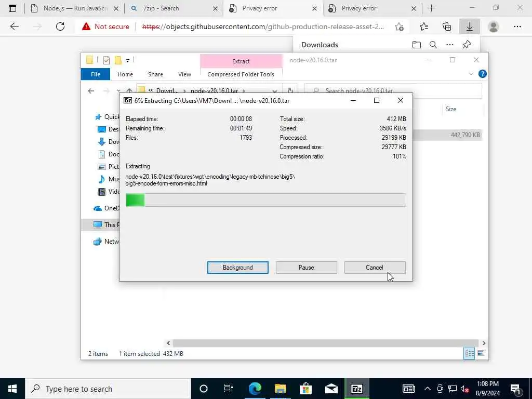
Task: Click the horizontal scrollbar in Explorer
Action: (x=325, y=343)
